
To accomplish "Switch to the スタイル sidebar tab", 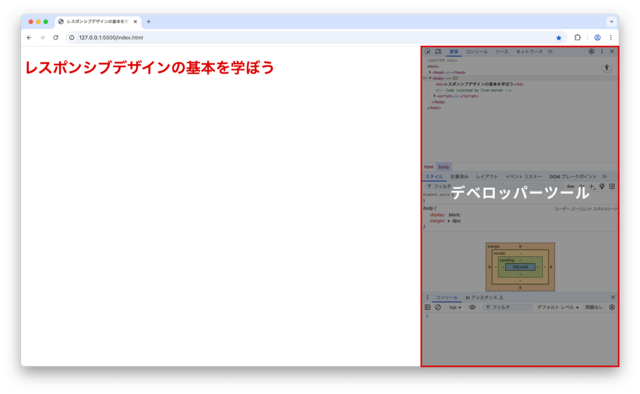I will tap(434, 177).
